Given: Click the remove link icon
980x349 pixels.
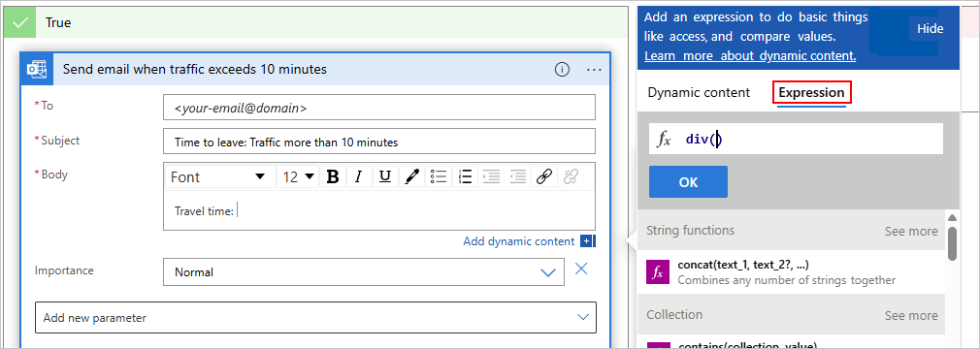Looking at the screenshot, I should coord(570,177).
